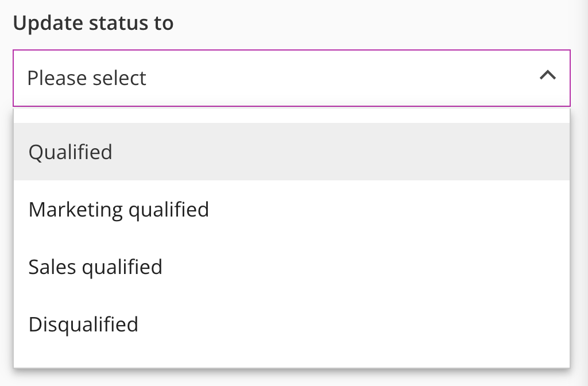This screenshot has height=386, width=588.
Task: Click the chevron arrow in the status dropdown
Action: click(x=548, y=76)
